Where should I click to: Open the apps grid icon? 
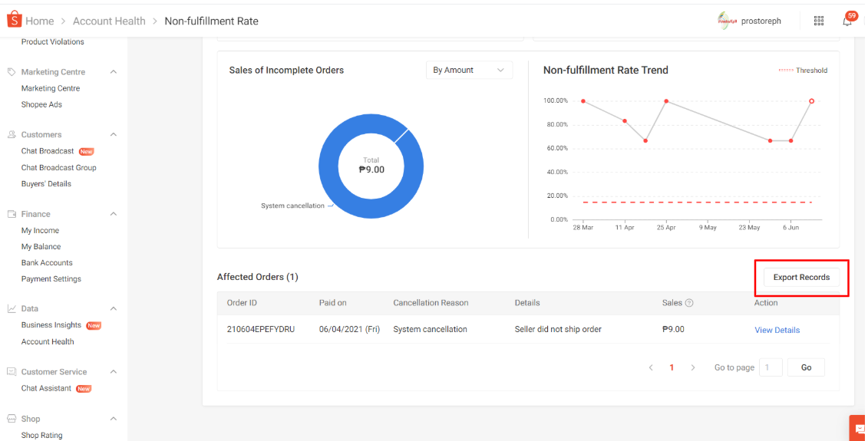coord(819,21)
